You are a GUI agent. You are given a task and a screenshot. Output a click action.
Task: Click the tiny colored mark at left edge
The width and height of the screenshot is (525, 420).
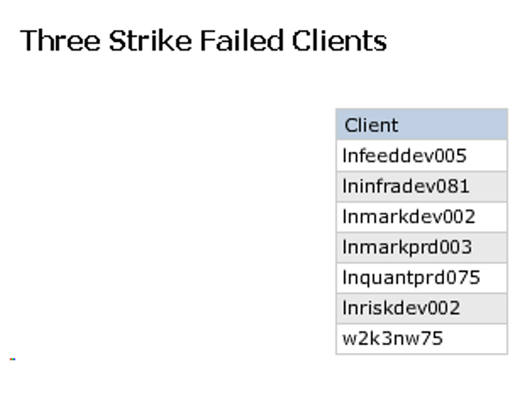click(x=13, y=359)
